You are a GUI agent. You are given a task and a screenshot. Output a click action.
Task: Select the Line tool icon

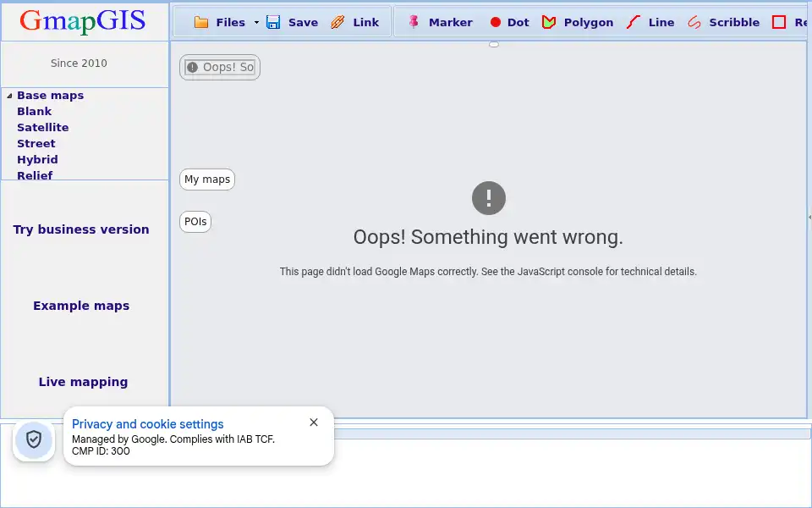pyautogui.click(x=634, y=22)
